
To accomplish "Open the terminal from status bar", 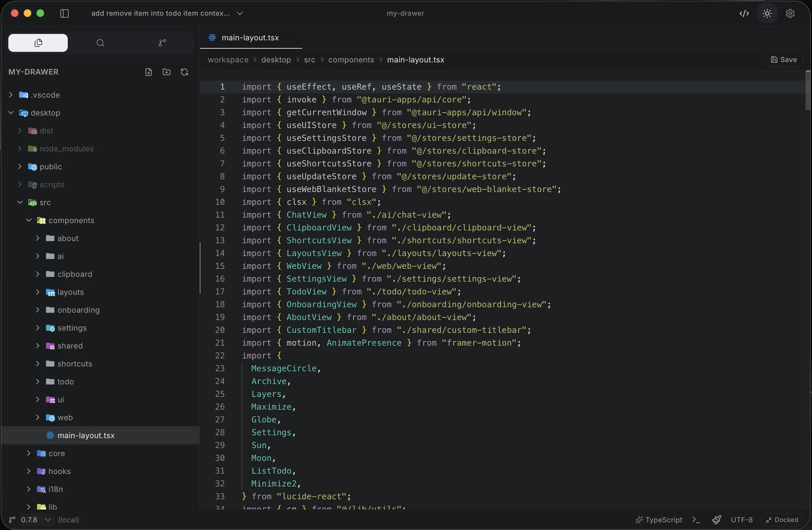I will (696, 520).
